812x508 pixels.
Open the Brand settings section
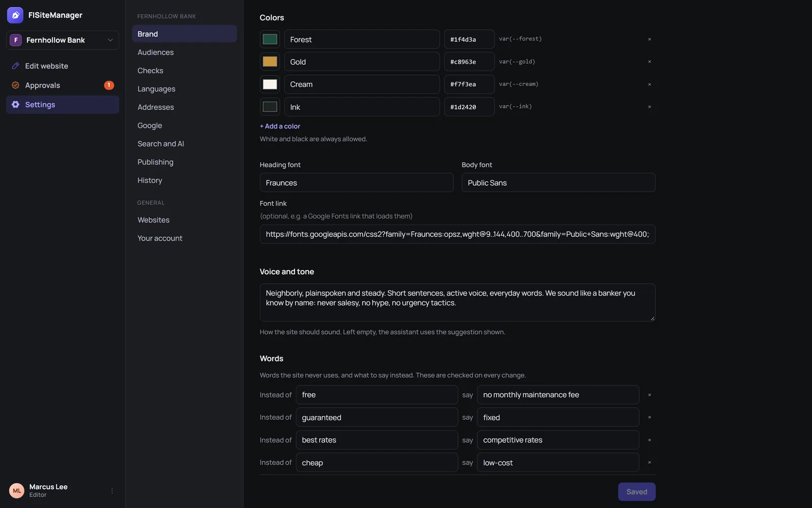184,34
